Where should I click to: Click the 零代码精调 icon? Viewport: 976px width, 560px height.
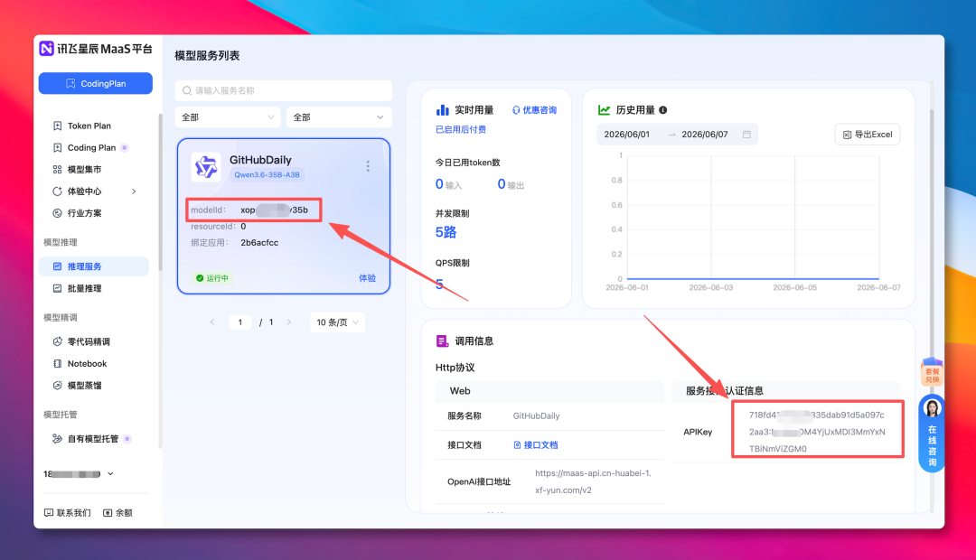click(57, 341)
